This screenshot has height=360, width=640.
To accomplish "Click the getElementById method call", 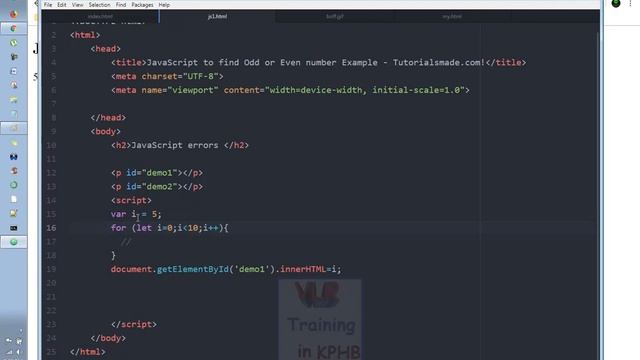I will click(193, 269).
